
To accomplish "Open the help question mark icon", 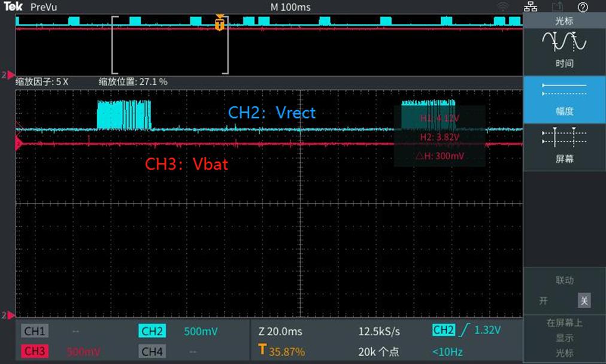I will 583,7.
